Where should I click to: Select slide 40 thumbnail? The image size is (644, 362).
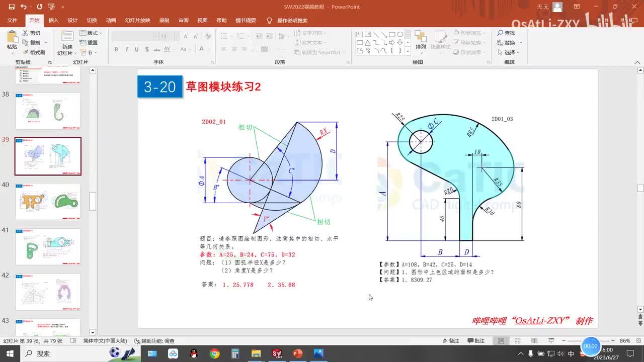(48, 202)
